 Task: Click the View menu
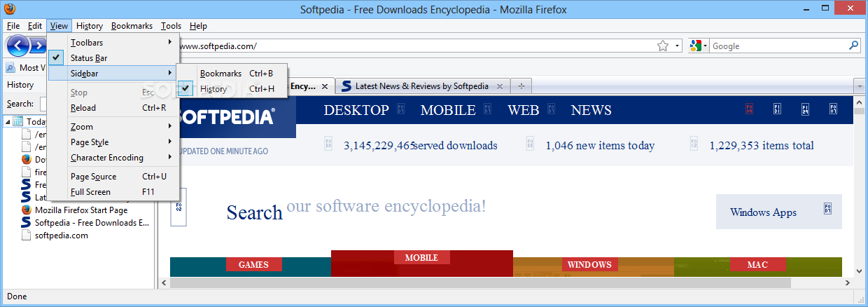coord(59,26)
